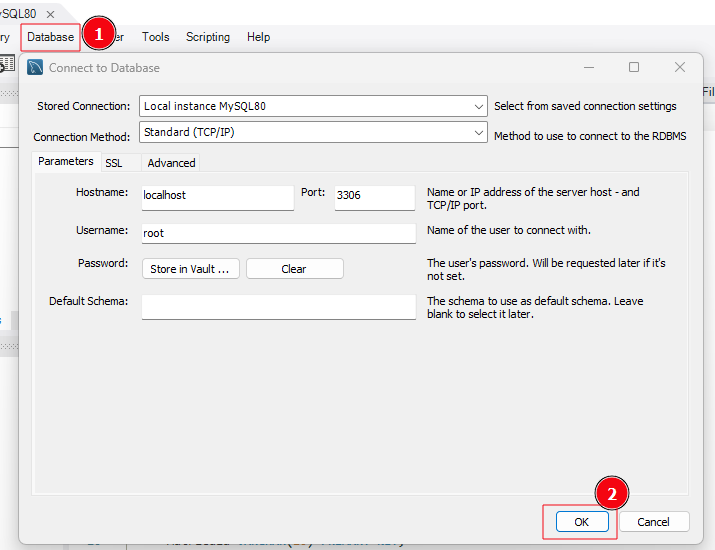Click the empty Default Schema field
Viewport: 715px width, 550px height.
coord(279,306)
